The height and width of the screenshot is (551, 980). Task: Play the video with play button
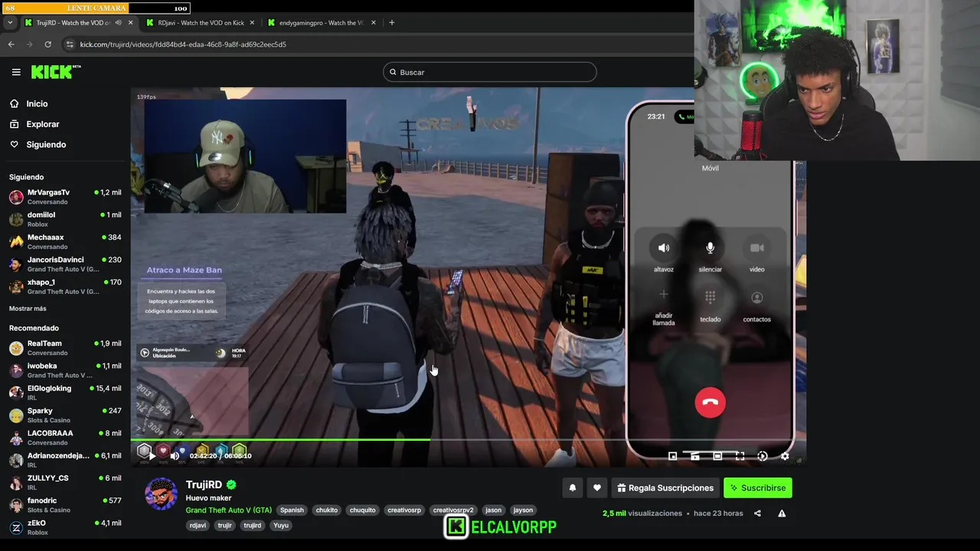152,456
